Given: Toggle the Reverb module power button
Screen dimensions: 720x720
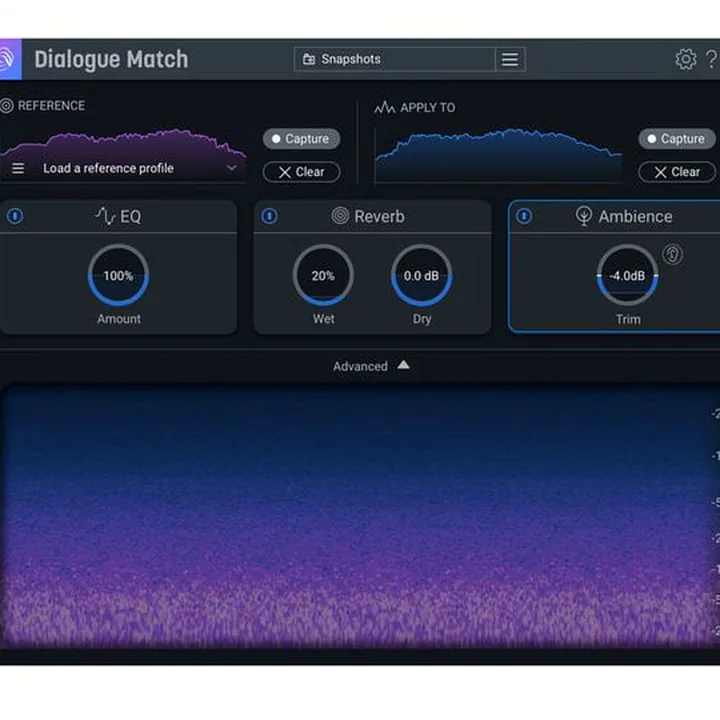Looking at the screenshot, I should (x=270, y=216).
